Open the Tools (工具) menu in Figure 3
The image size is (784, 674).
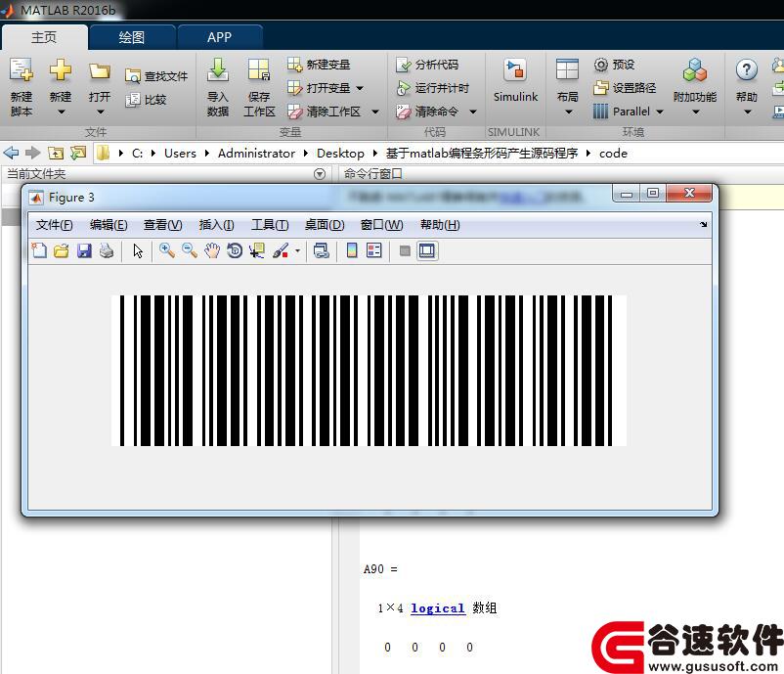[x=270, y=225]
